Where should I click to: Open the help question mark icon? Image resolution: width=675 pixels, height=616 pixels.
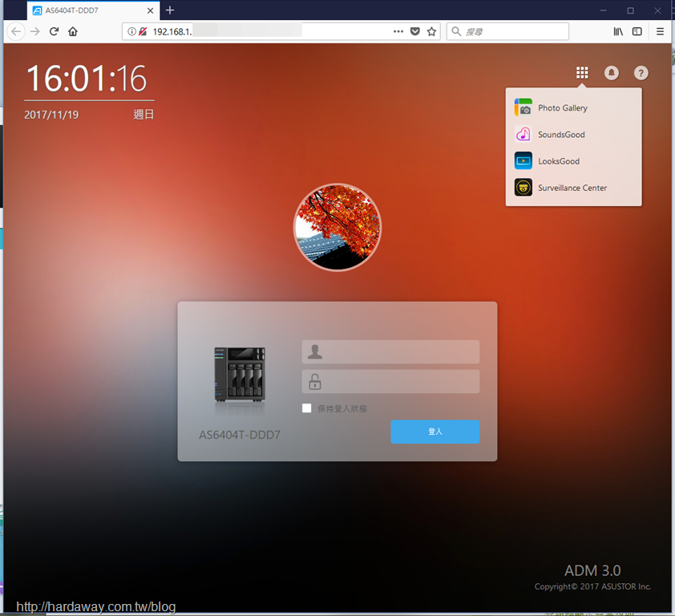pos(641,73)
